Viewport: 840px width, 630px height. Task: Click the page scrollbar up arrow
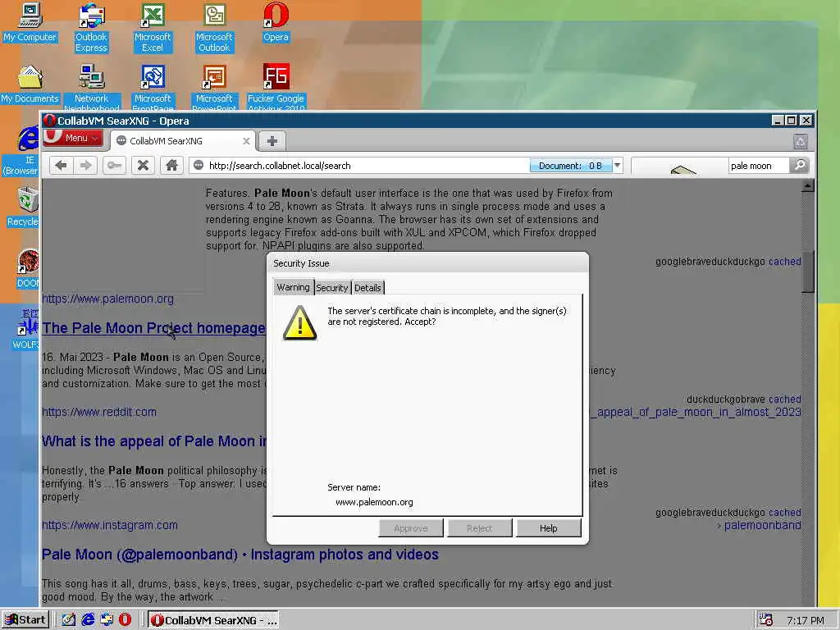pos(807,186)
